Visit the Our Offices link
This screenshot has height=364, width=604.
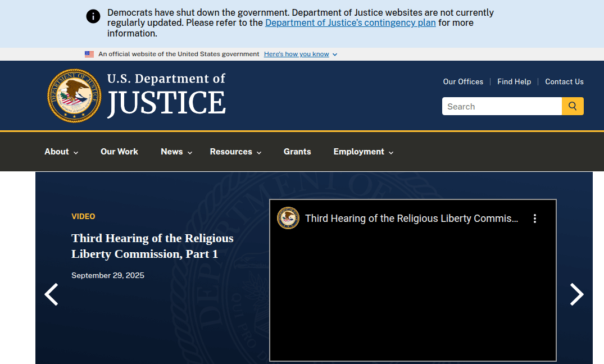[x=463, y=81]
